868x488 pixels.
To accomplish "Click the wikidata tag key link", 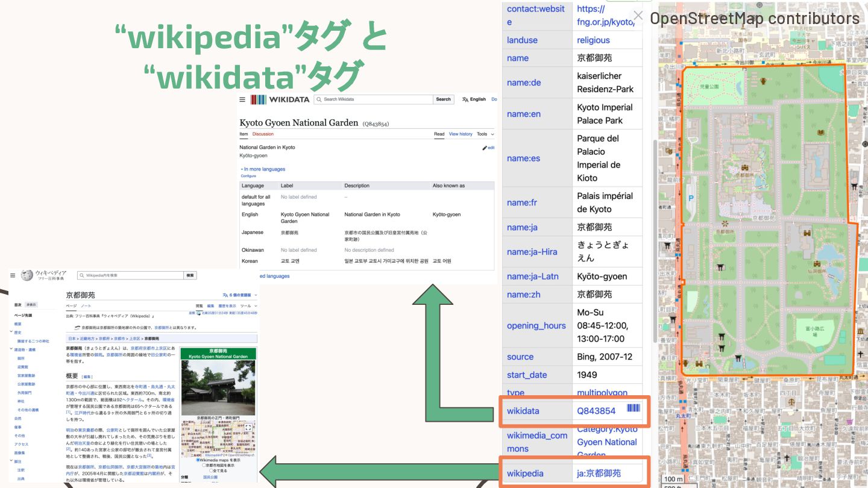I will point(523,411).
